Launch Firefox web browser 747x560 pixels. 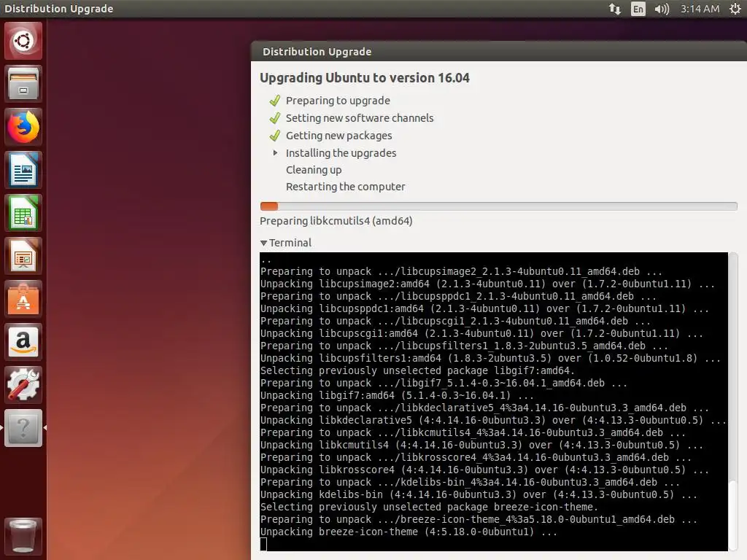[x=23, y=127]
